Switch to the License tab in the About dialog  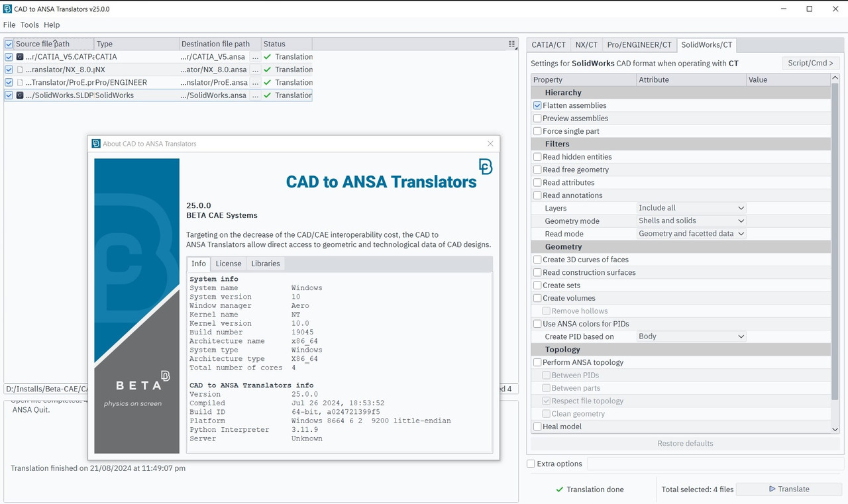coord(228,264)
